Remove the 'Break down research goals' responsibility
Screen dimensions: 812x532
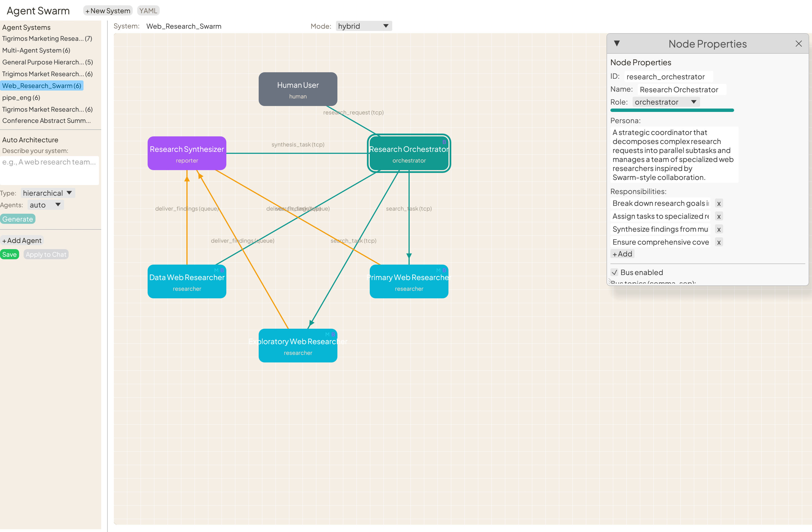(719, 203)
